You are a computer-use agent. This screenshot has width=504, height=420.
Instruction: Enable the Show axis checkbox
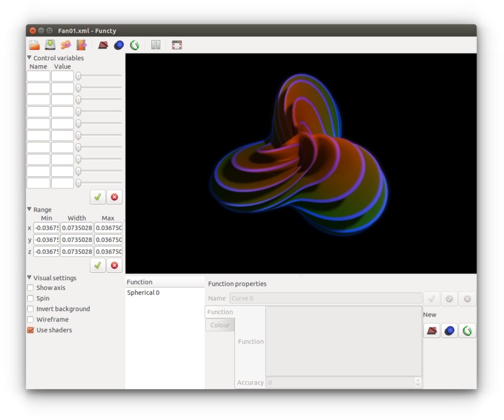pyautogui.click(x=31, y=288)
